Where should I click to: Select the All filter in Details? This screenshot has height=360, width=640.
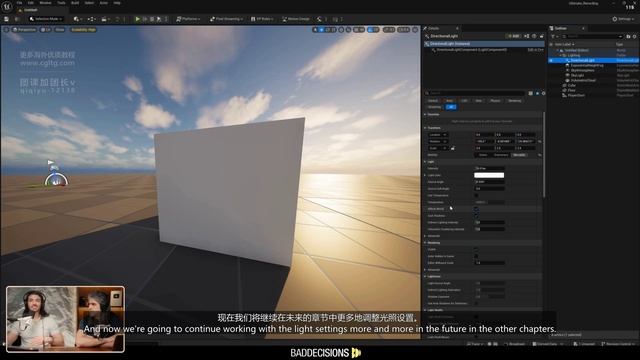451,107
